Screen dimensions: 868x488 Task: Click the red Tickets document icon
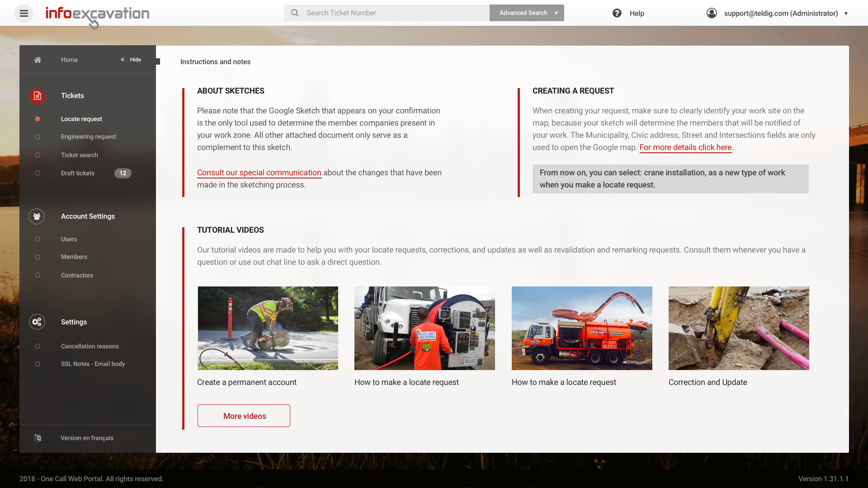(x=37, y=96)
